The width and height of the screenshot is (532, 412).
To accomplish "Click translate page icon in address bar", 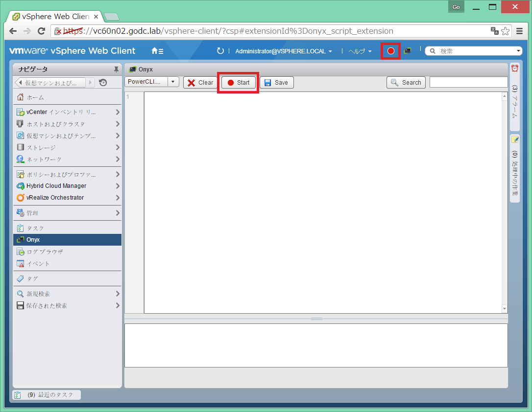I will (494, 31).
